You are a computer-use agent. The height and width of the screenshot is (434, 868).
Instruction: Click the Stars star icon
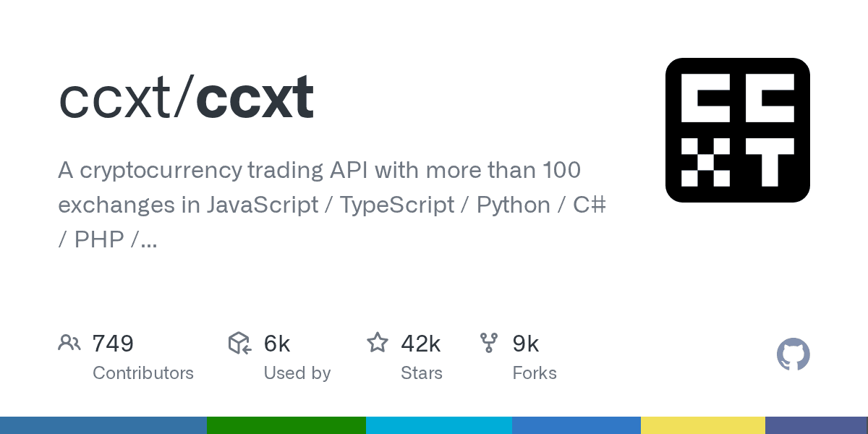(x=378, y=343)
